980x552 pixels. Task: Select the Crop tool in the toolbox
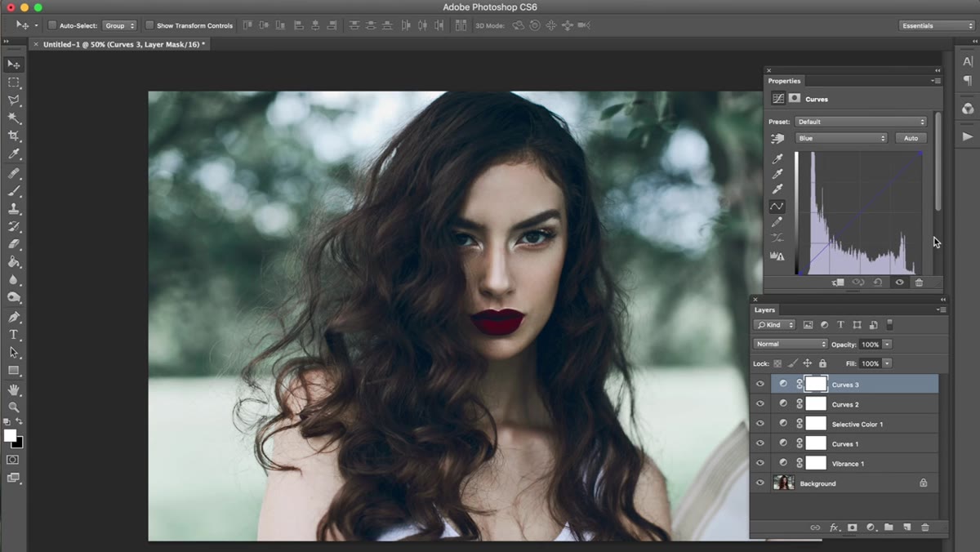coord(14,136)
